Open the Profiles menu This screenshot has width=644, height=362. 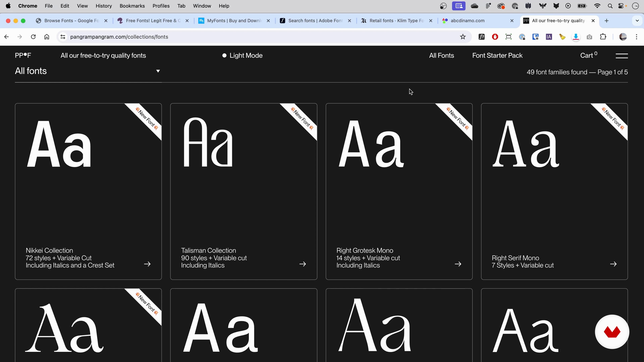coord(161,6)
